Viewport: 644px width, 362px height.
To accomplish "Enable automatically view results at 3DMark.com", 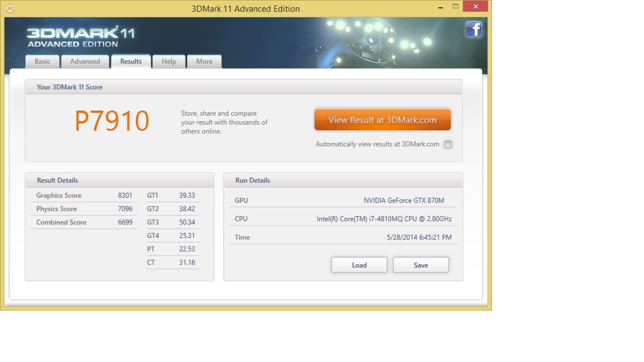I will tap(448, 145).
